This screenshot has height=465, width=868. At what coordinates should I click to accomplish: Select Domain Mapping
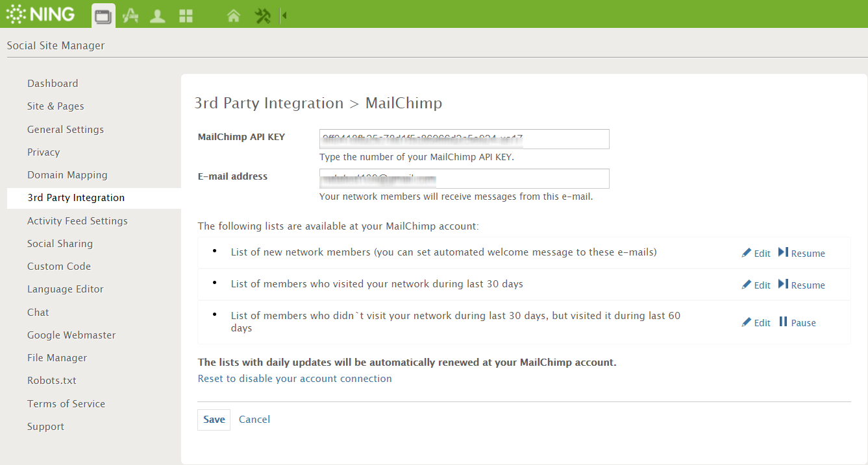click(x=68, y=174)
